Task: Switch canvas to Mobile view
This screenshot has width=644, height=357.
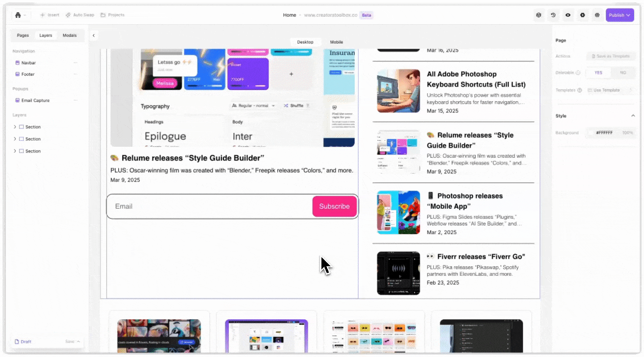Action: pos(336,42)
